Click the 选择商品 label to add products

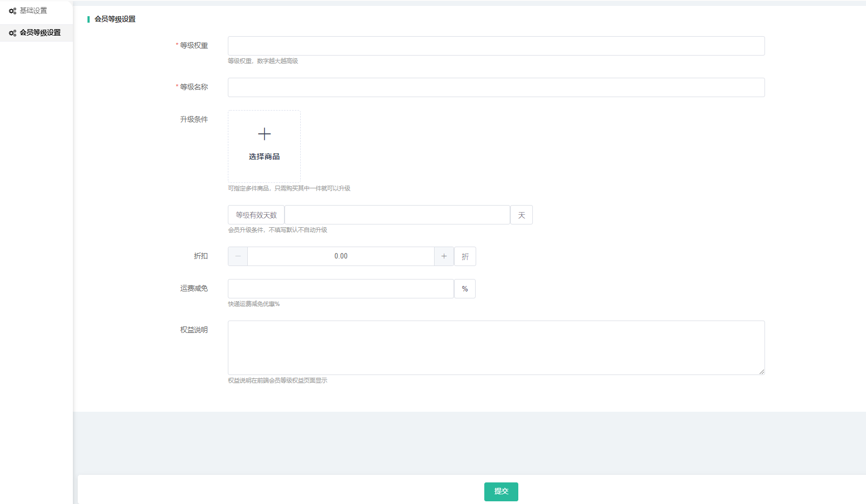[x=264, y=156]
